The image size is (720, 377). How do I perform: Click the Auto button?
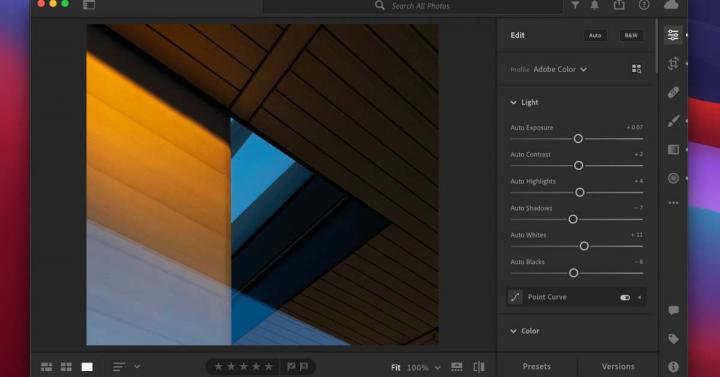(595, 35)
